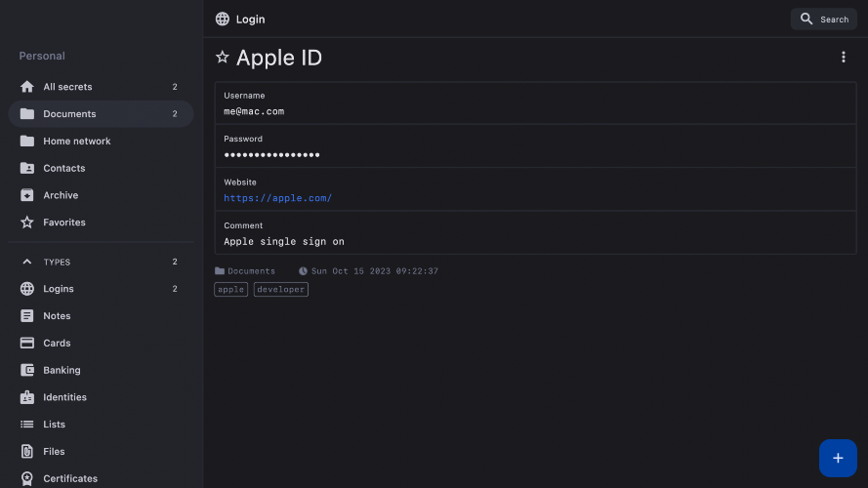Click the Identities type label
This screenshot has width=868, height=488.
point(64,397)
